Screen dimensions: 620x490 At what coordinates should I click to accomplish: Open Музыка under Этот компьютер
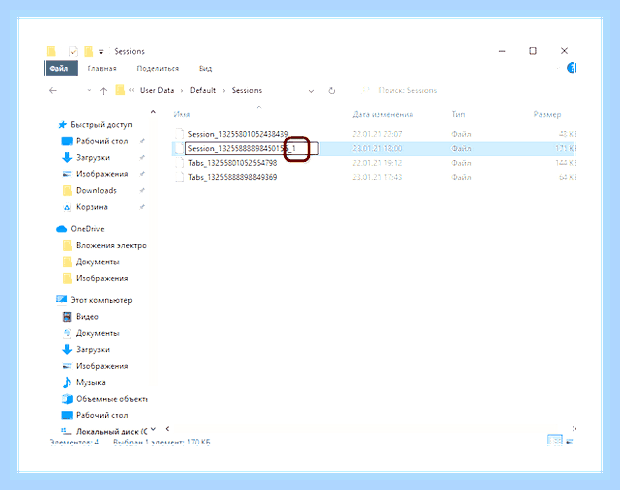coord(91,382)
